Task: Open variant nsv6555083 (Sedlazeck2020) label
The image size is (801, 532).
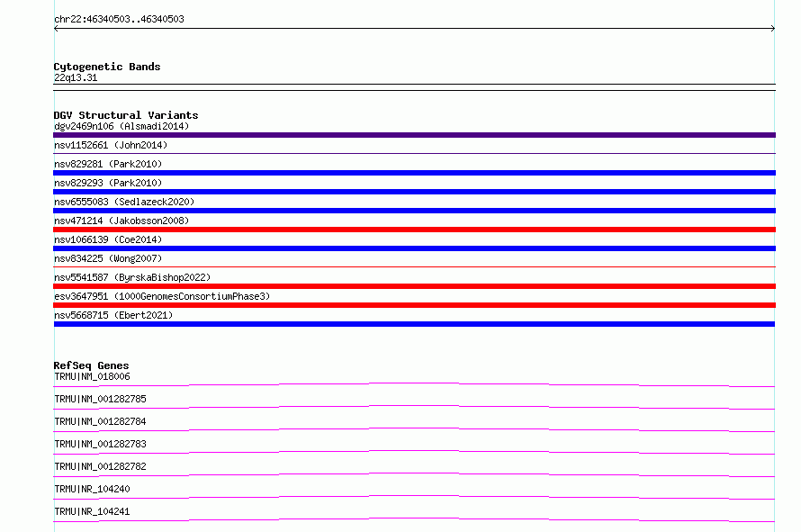Action: pyautogui.click(x=124, y=202)
